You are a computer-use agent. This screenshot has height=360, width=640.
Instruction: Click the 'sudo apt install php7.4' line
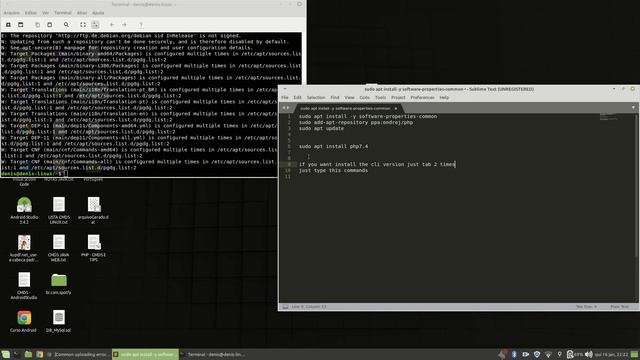[333, 146]
